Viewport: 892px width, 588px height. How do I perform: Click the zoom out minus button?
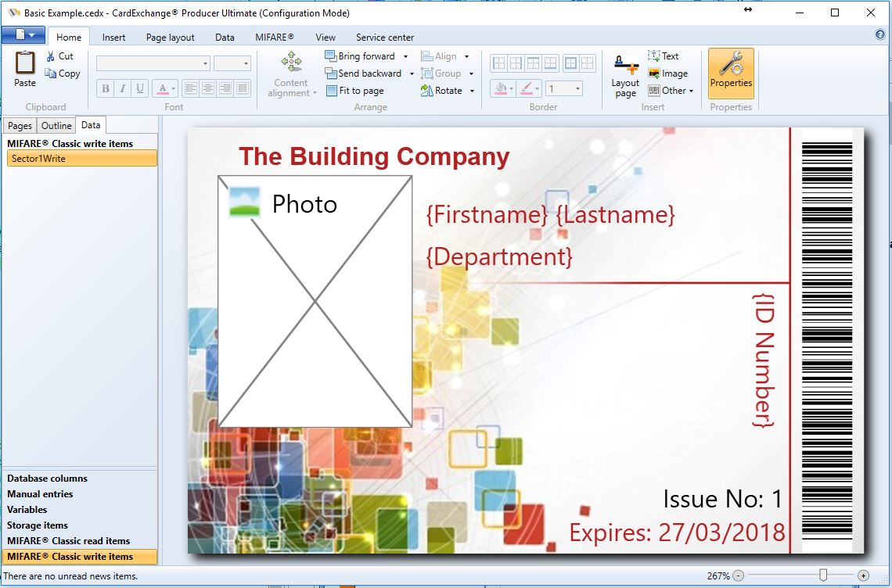coord(738,575)
